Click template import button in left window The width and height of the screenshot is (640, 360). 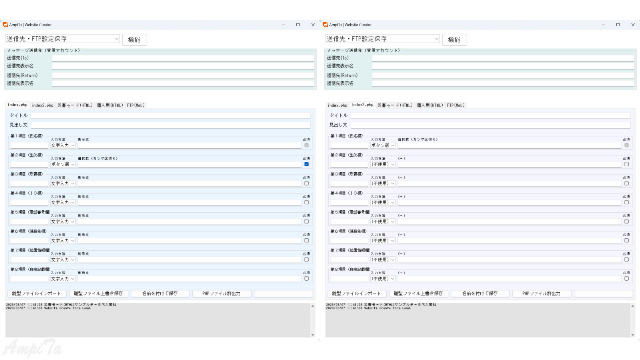37,293
